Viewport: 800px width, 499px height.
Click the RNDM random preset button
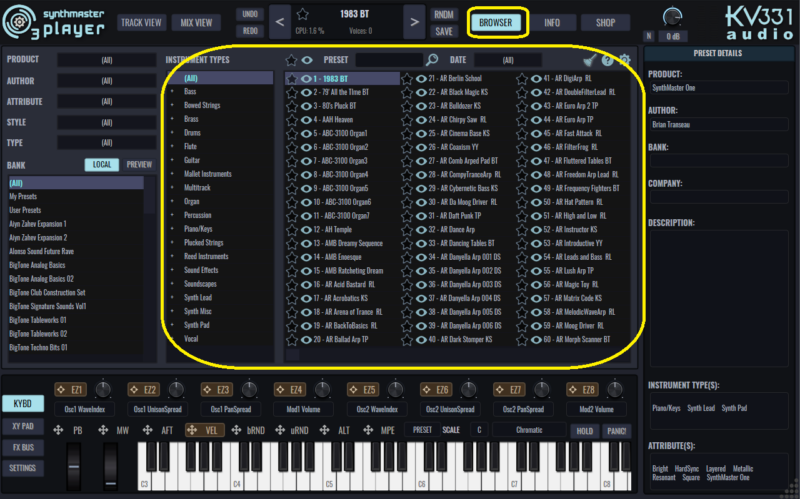click(x=444, y=14)
